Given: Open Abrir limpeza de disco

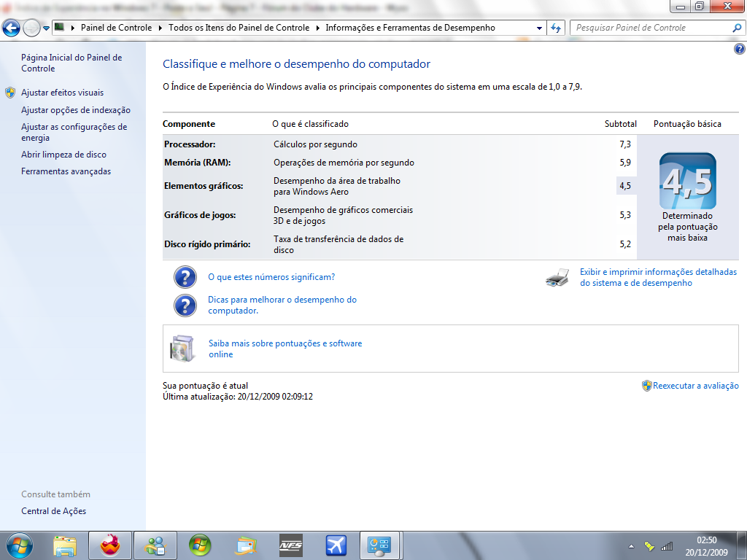Looking at the screenshot, I should 64,155.
